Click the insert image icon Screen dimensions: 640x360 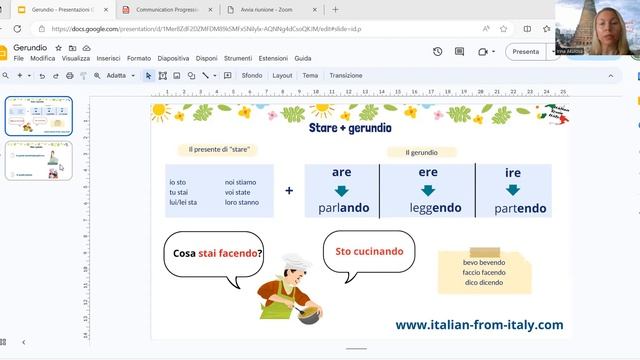[177, 76]
